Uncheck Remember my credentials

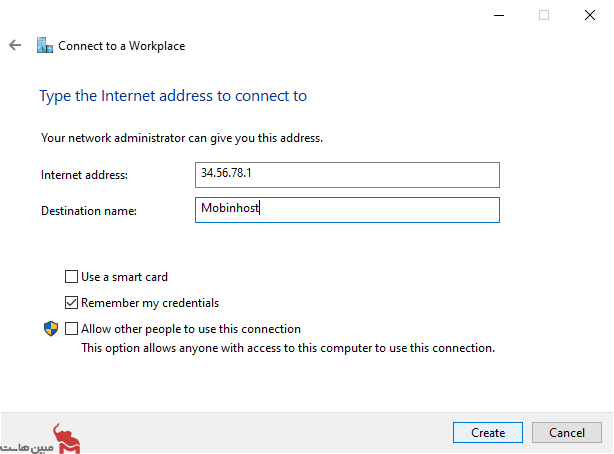pyautogui.click(x=71, y=302)
